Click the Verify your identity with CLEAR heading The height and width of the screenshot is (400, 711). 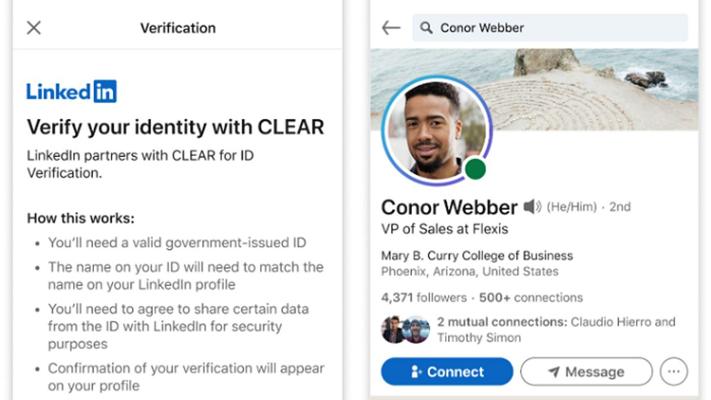coord(175,127)
